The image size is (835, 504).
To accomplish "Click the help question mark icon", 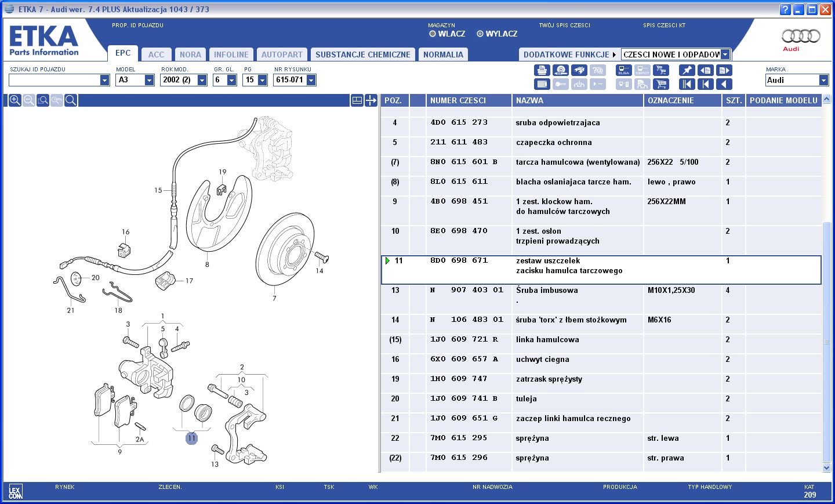I will pos(785,9).
